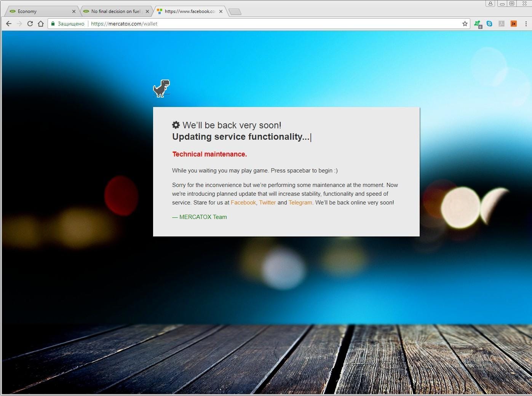The width and height of the screenshot is (532, 396).
Task: Close the facebook.com tab
Action: 221,11
